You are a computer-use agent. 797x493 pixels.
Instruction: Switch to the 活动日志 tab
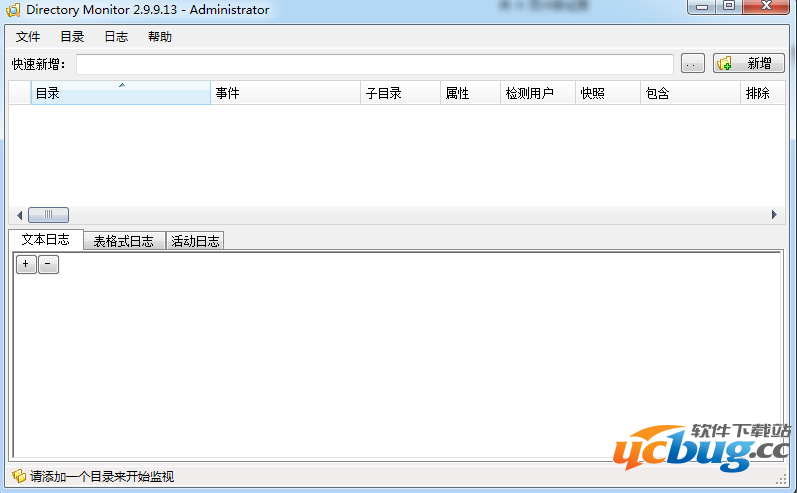point(195,241)
